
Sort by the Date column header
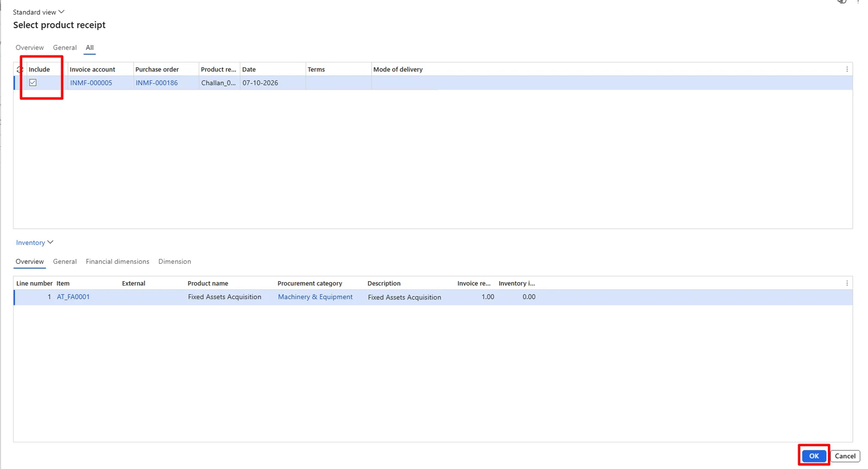249,69
